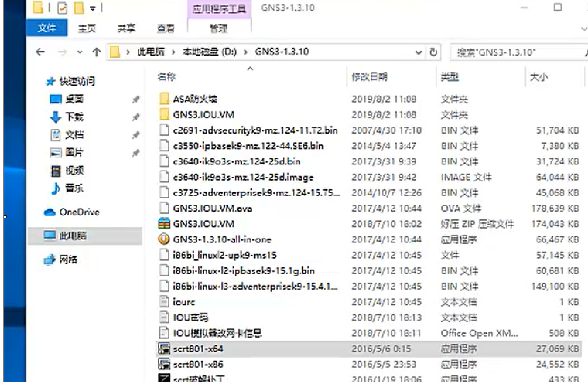588x382 pixels.
Task: Select the i86bi-linux-l2-ipbasek9 bin file icon
Action: pos(164,271)
